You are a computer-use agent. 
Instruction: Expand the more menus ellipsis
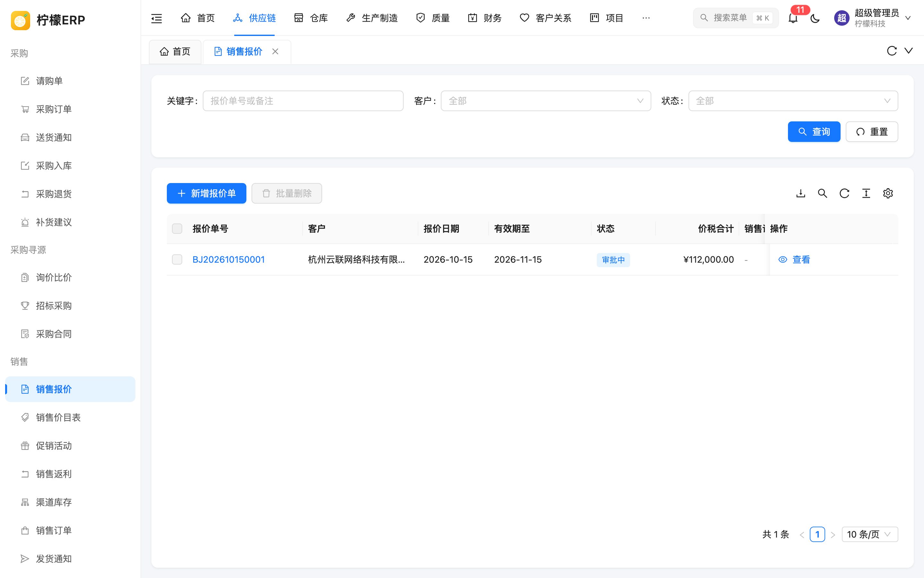point(646,18)
